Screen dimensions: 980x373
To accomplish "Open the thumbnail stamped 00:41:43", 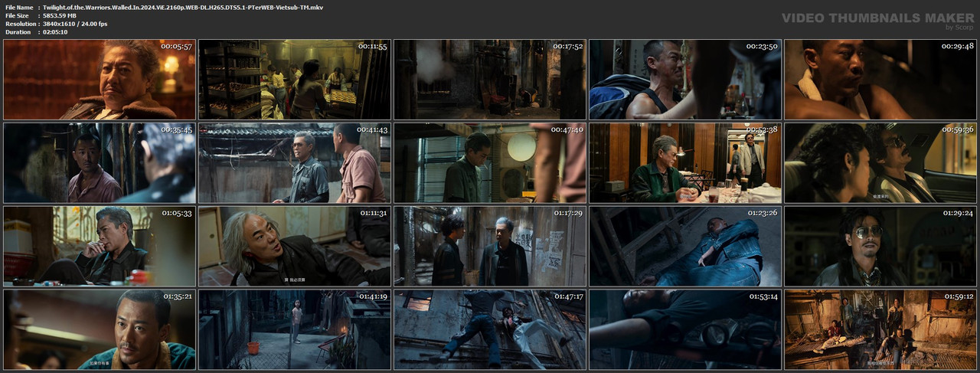I will [x=295, y=162].
